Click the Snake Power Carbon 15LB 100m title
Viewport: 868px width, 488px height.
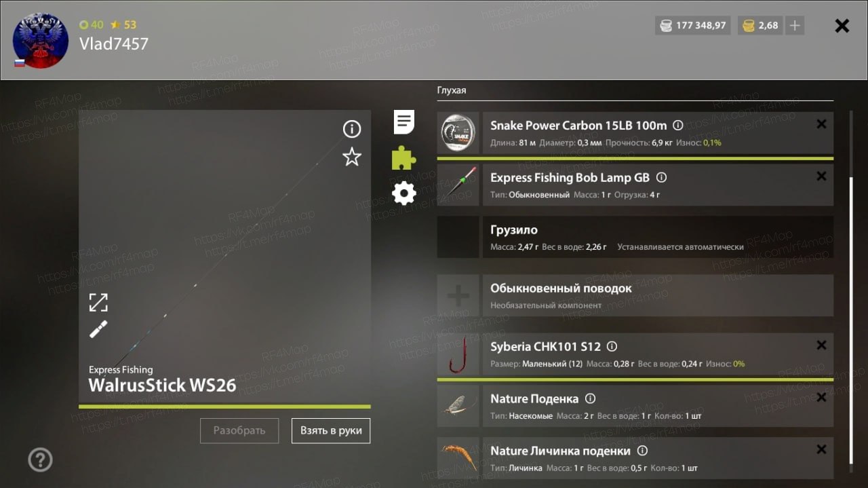click(578, 126)
